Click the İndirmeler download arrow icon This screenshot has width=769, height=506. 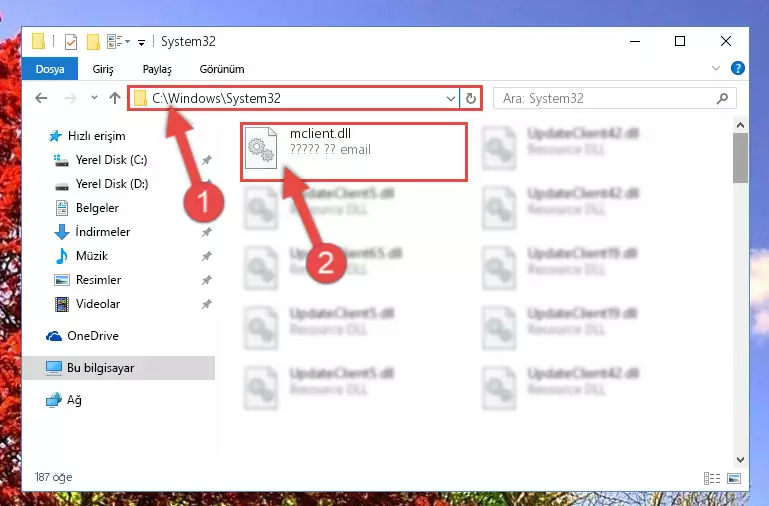click(x=62, y=232)
